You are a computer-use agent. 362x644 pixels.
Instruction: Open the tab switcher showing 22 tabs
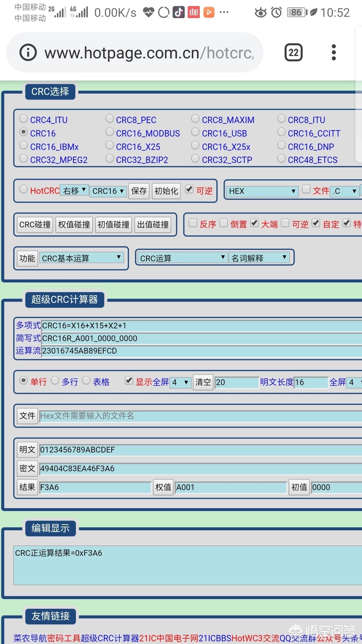point(294,53)
